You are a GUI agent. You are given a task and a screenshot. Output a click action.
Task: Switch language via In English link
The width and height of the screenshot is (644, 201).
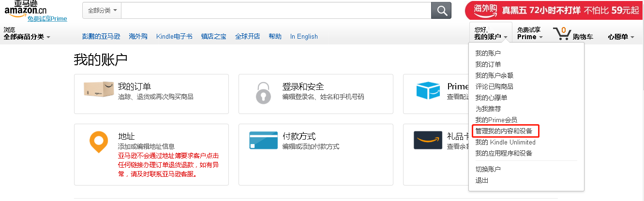click(x=304, y=36)
